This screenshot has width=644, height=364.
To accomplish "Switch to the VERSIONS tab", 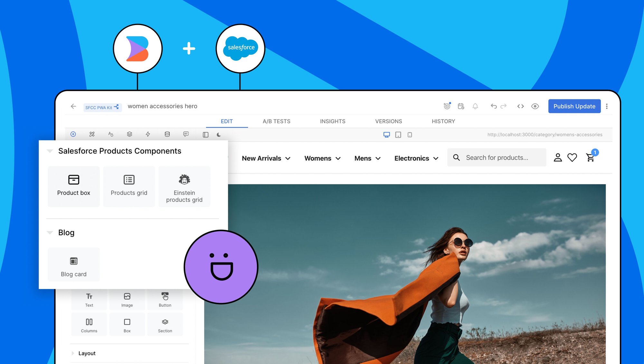I will pyautogui.click(x=389, y=121).
